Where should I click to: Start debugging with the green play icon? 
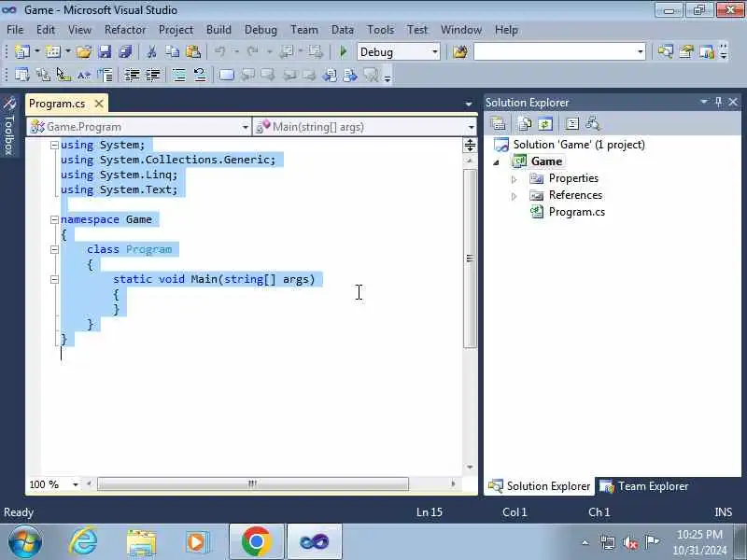pos(343,51)
